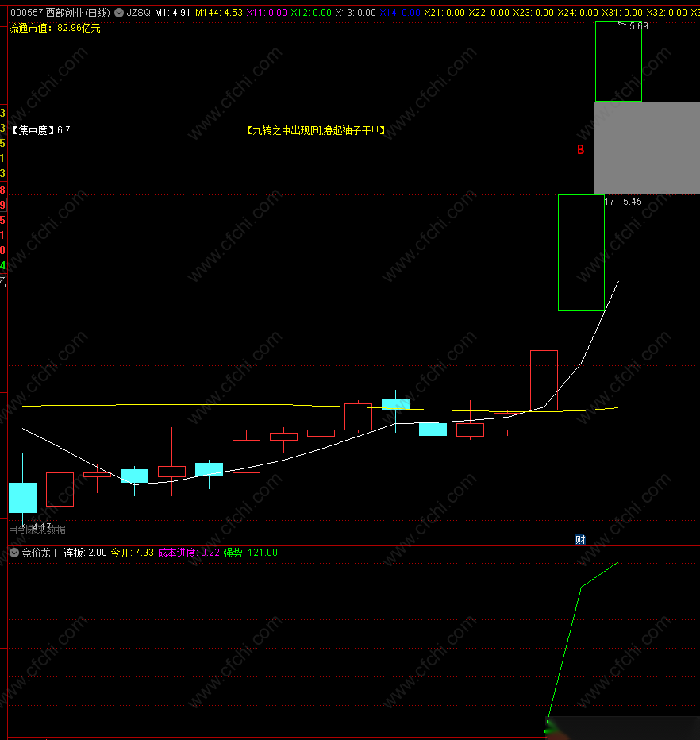Click the X13: 0.00 value
The width and height of the screenshot is (700, 740).
point(356,13)
